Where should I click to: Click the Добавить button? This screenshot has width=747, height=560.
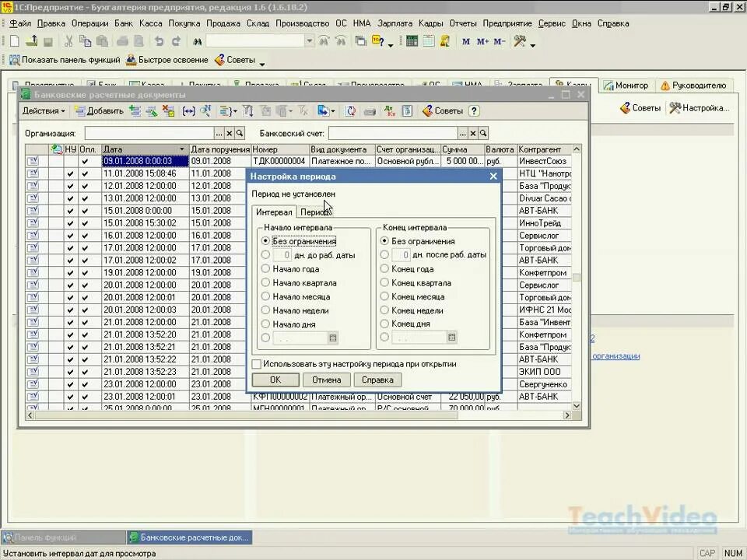pyautogui.click(x=100, y=111)
